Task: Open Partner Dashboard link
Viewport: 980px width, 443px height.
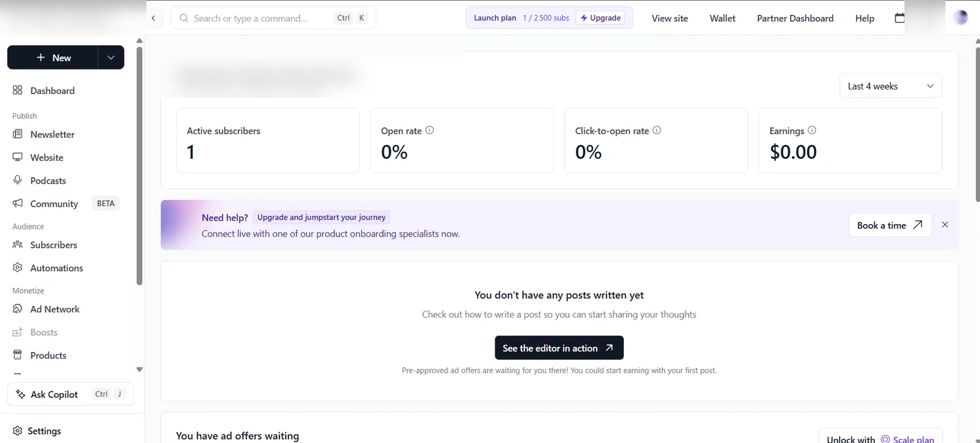Action: 795,18
